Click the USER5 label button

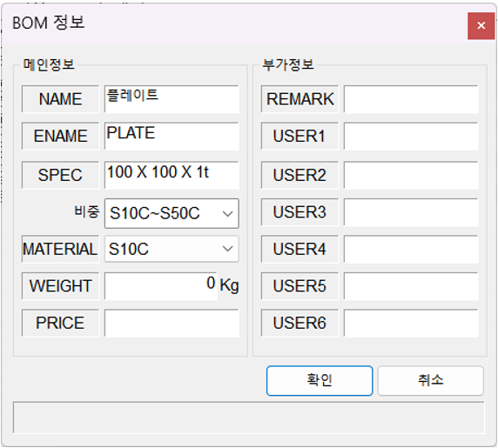tap(299, 286)
